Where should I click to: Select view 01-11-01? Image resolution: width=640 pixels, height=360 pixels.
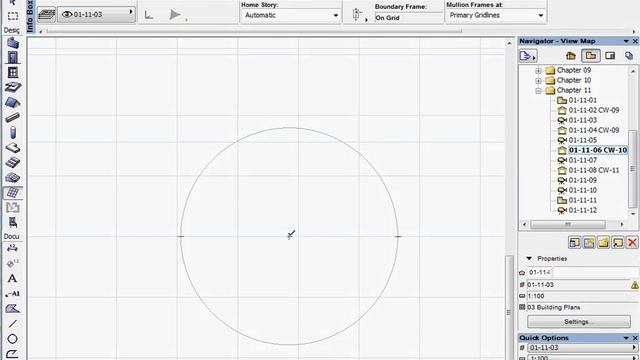click(582, 100)
